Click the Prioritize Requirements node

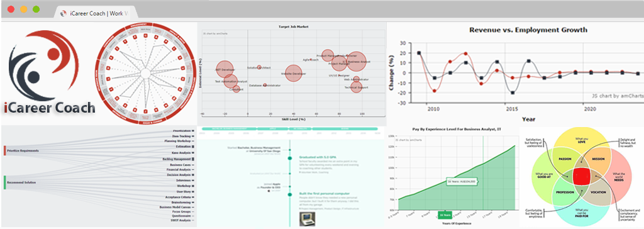(21, 150)
